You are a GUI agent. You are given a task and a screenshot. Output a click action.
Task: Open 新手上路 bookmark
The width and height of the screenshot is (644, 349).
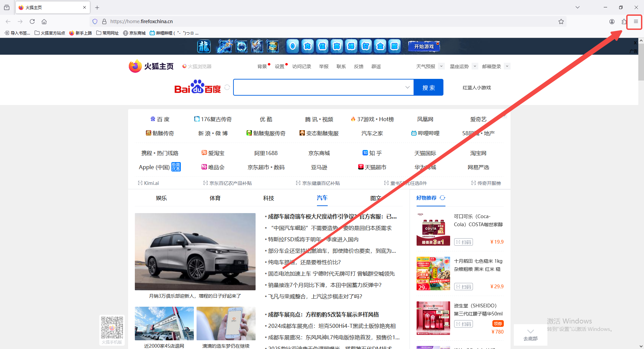[80, 33]
